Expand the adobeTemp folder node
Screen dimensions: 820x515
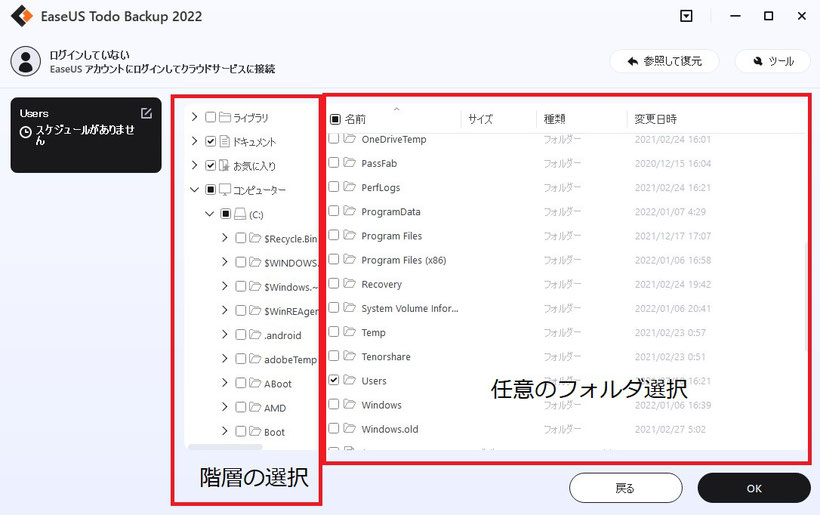[x=225, y=358]
